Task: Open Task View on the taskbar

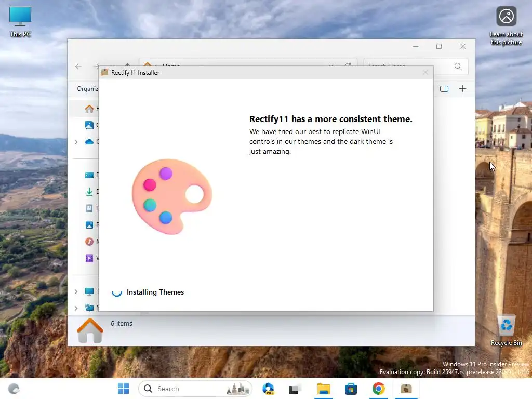Action: coord(294,389)
